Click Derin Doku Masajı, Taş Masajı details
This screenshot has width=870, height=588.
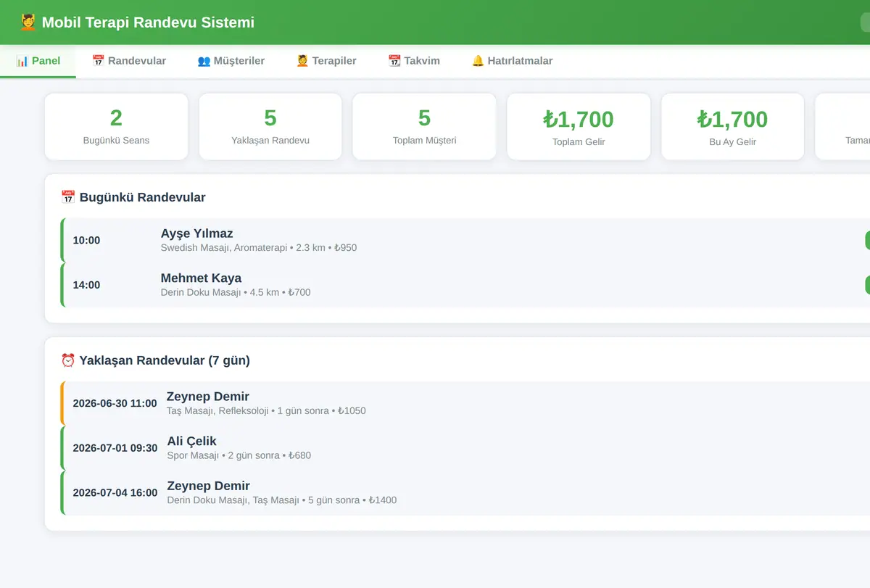pos(282,500)
